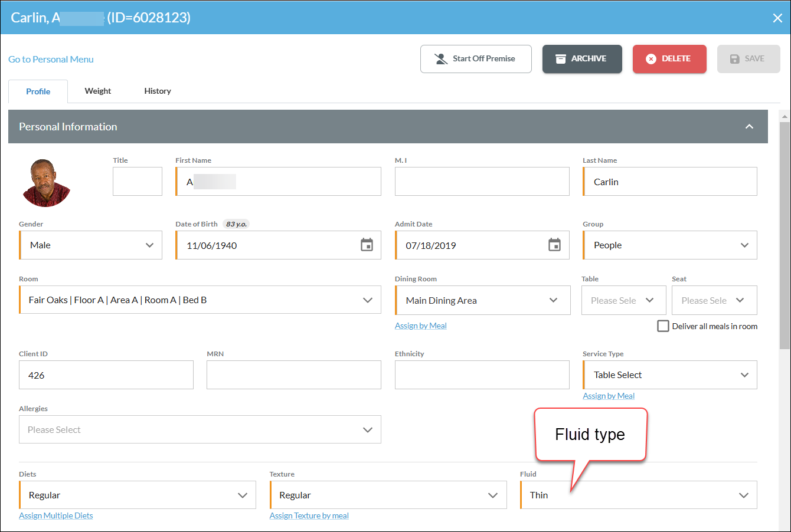This screenshot has width=791, height=532.
Task: Switch to the Weight tab
Action: [x=98, y=91]
